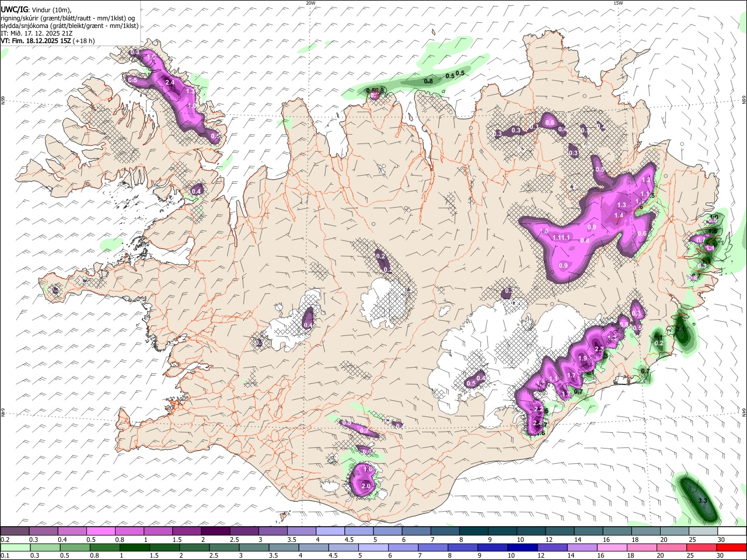Click the 0.2 label starting the upper snow legend
Viewport: 747px width, 560px height.
5,540
